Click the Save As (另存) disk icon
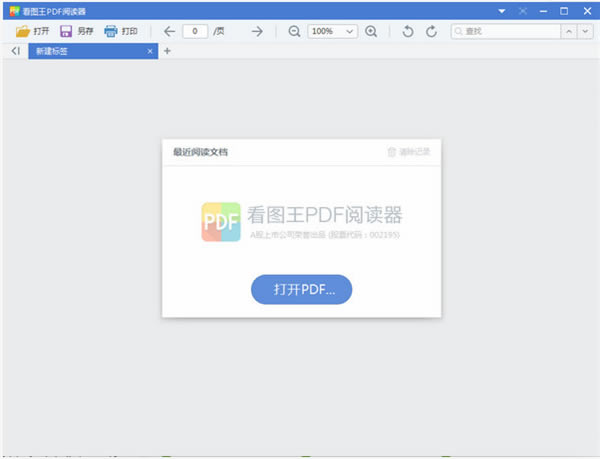600x459 pixels. point(66,31)
